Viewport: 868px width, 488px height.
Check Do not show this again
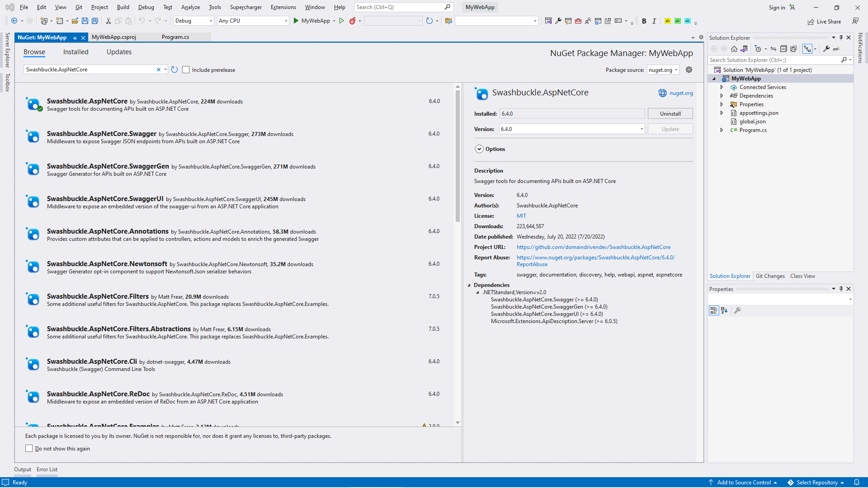pos(29,448)
